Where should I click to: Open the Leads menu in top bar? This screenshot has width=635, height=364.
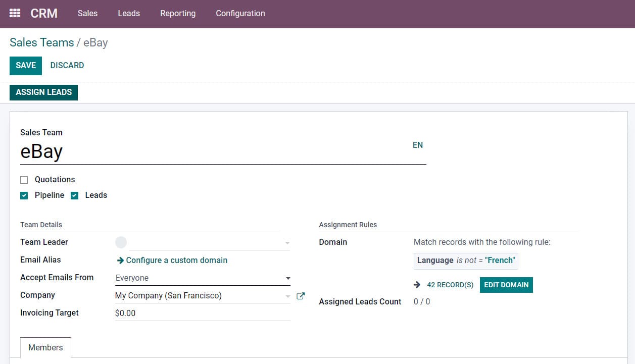click(x=129, y=14)
